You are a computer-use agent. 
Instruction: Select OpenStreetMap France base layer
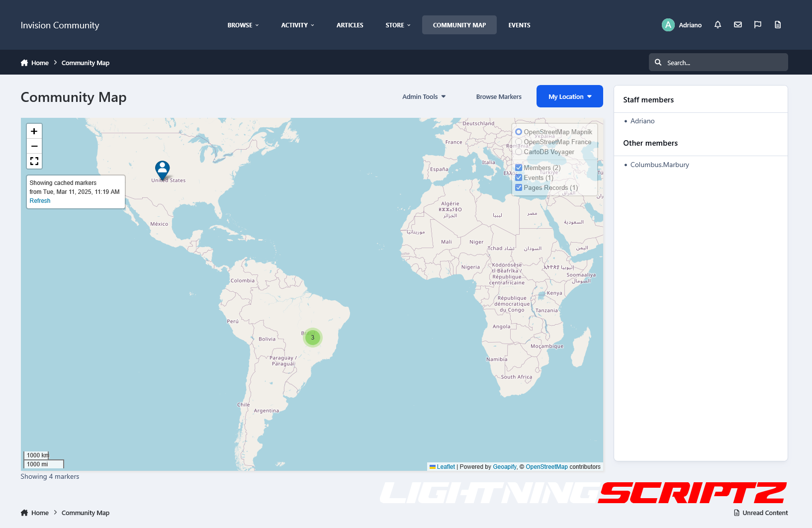pos(519,142)
